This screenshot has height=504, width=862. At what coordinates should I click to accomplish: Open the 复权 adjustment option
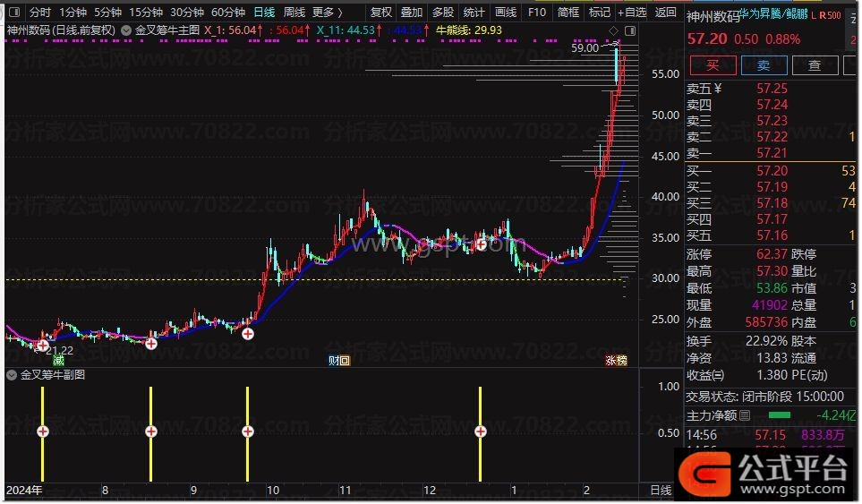click(x=381, y=13)
